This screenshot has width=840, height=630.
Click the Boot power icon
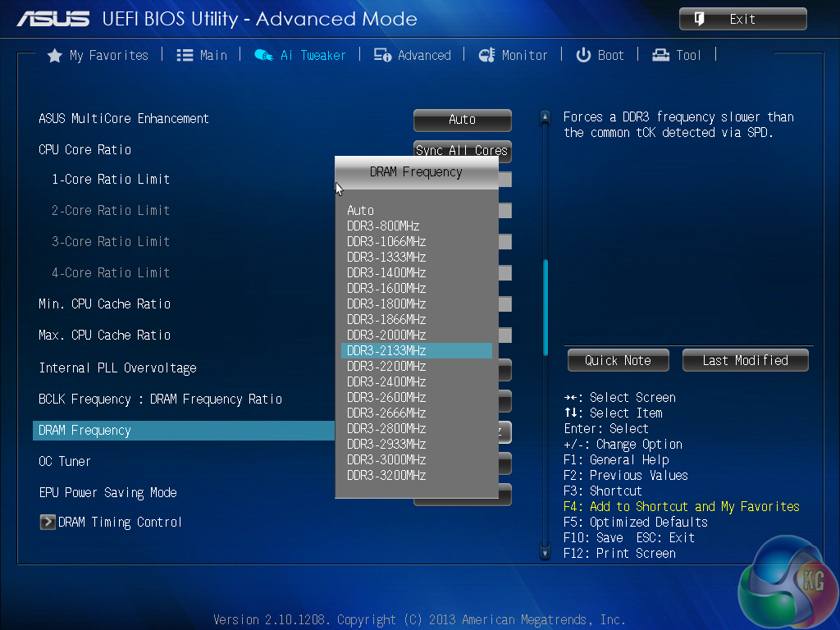(583, 55)
